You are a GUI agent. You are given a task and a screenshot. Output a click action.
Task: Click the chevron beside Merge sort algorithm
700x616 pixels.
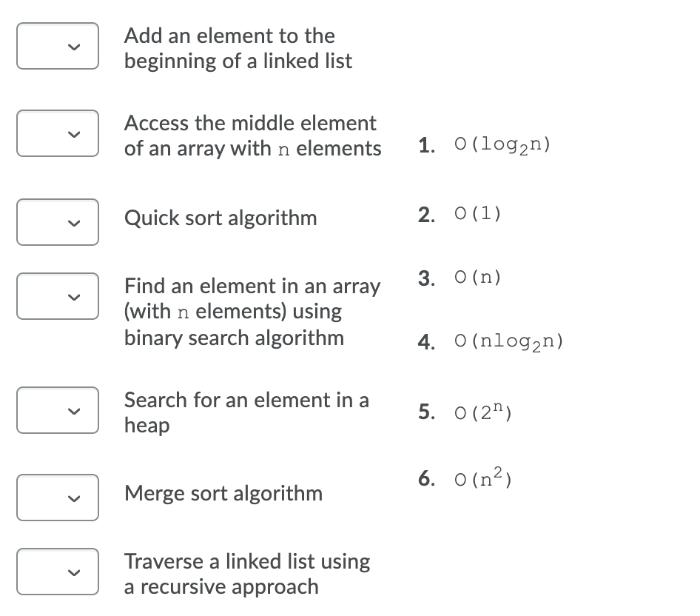tap(74, 498)
